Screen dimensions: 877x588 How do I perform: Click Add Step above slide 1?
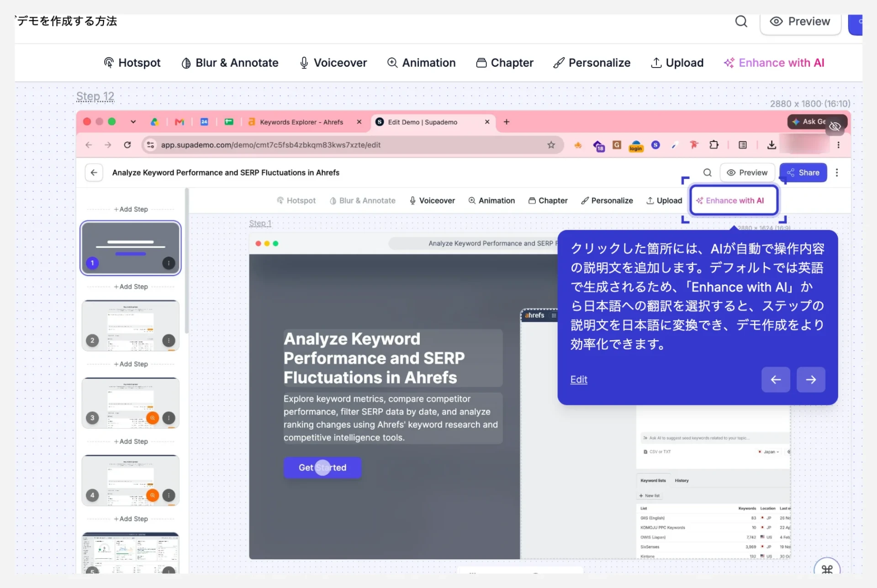click(131, 209)
